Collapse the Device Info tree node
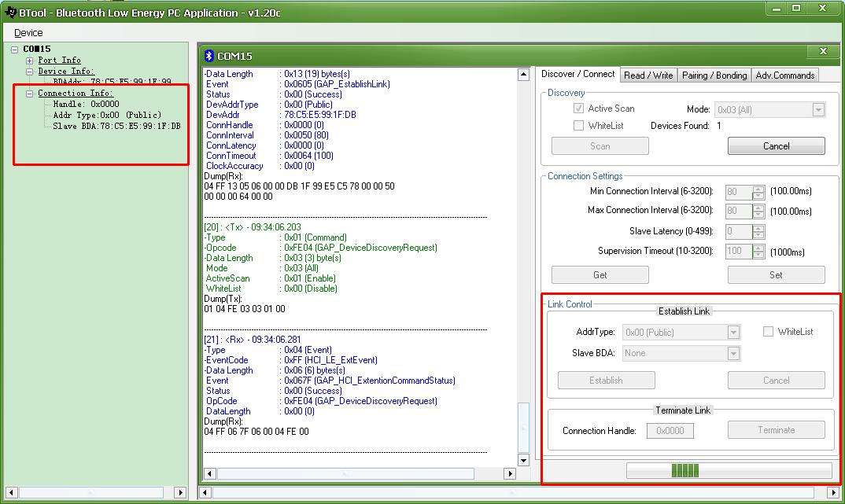Screen dimensions: 845x504 point(30,72)
